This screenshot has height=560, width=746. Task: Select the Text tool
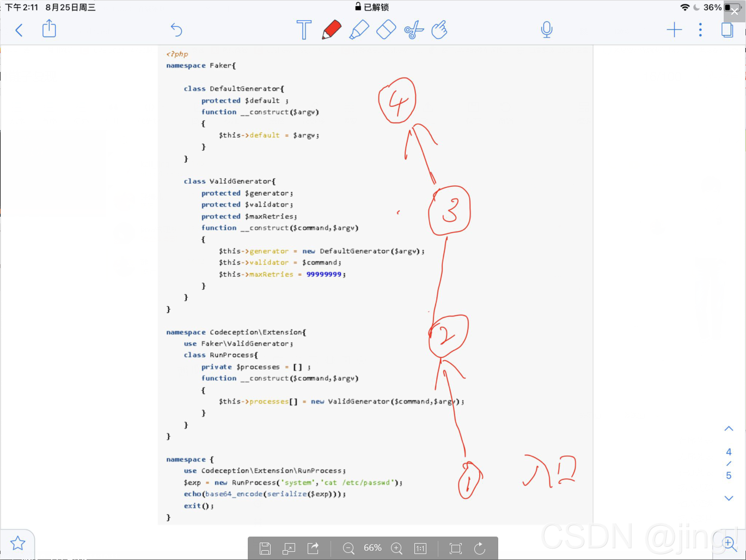pyautogui.click(x=304, y=29)
